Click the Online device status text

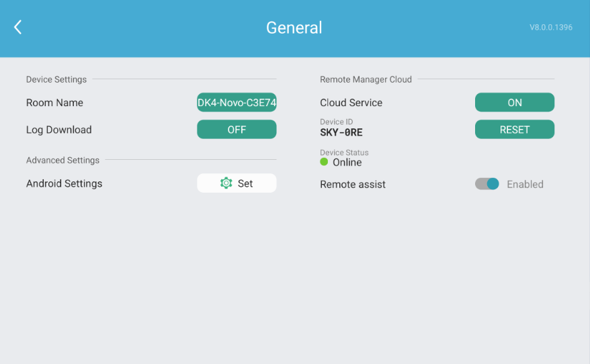(x=347, y=163)
